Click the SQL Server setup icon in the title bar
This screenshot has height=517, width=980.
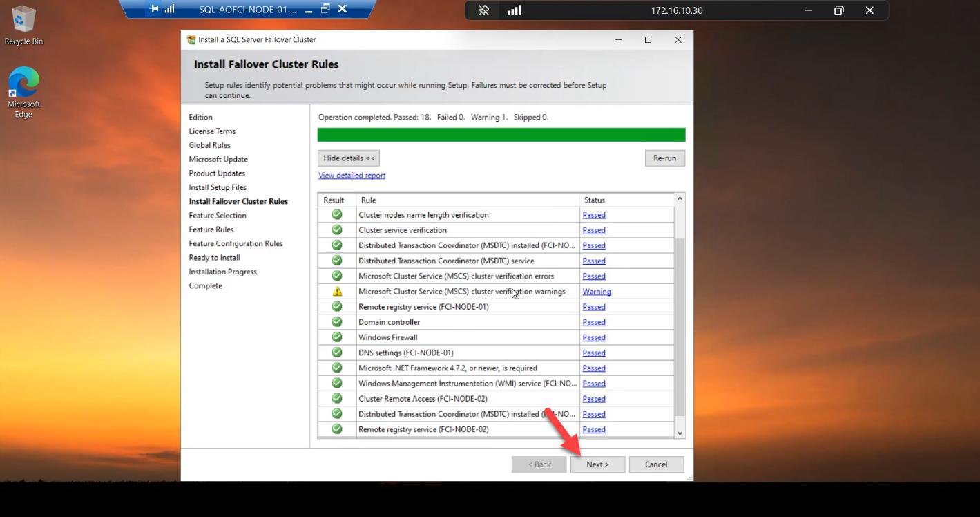point(191,40)
